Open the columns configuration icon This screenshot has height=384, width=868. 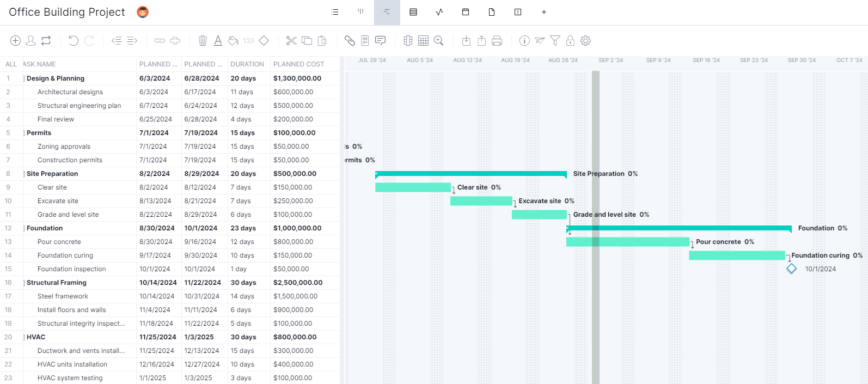408,40
